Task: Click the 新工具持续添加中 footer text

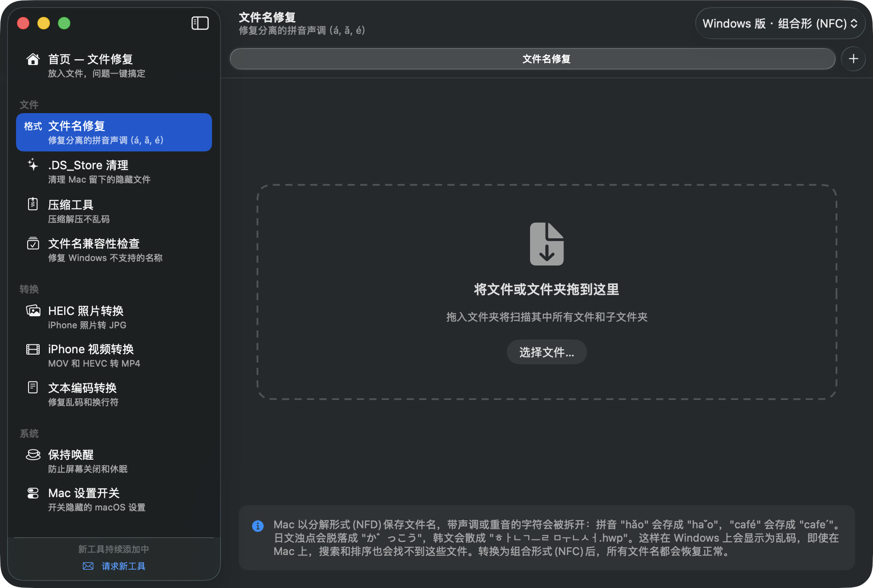Action: tap(114, 549)
